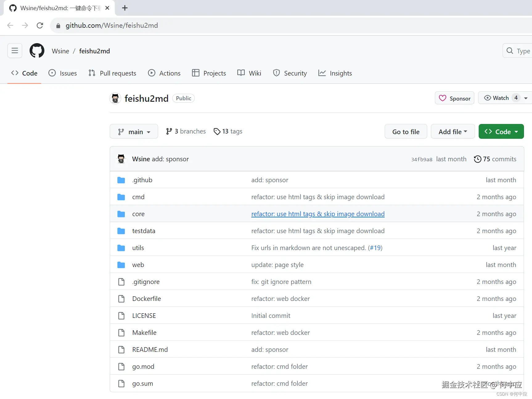Click the 'Initial commit' message for LICENSE

click(271, 316)
